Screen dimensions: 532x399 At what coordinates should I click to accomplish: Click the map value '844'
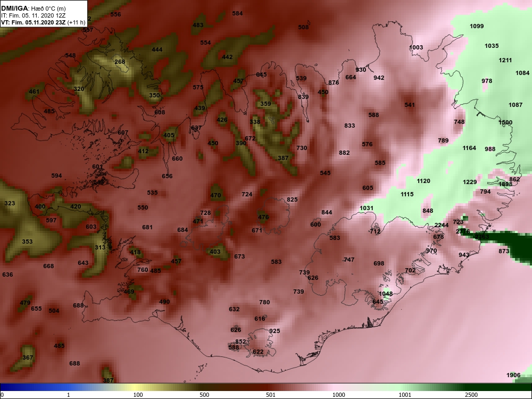point(327,212)
